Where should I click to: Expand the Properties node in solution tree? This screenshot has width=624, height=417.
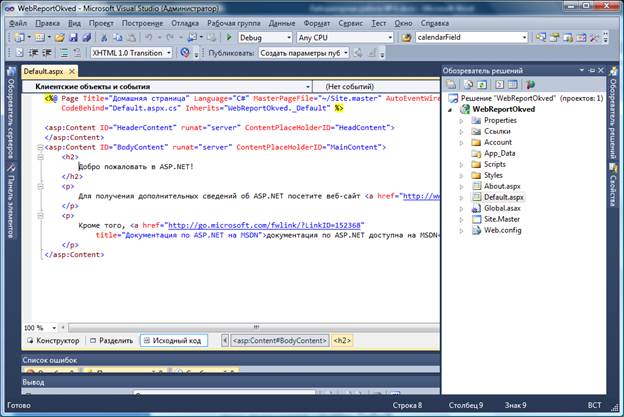pyautogui.click(x=461, y=121)
